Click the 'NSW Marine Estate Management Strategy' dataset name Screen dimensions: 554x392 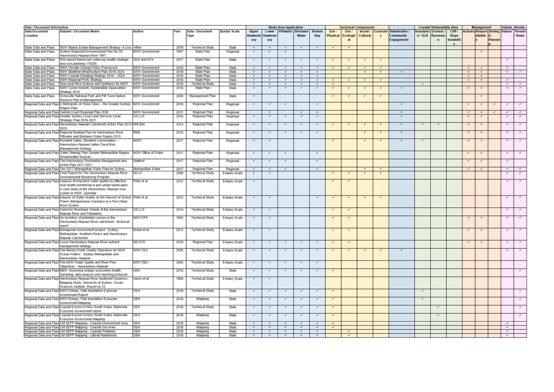pos(96,48)
